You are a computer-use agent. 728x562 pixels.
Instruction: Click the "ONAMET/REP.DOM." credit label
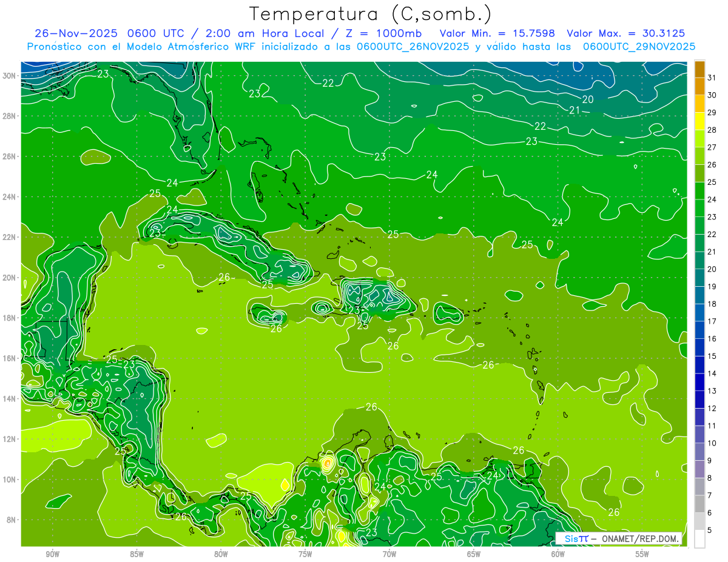click(641, 538)
